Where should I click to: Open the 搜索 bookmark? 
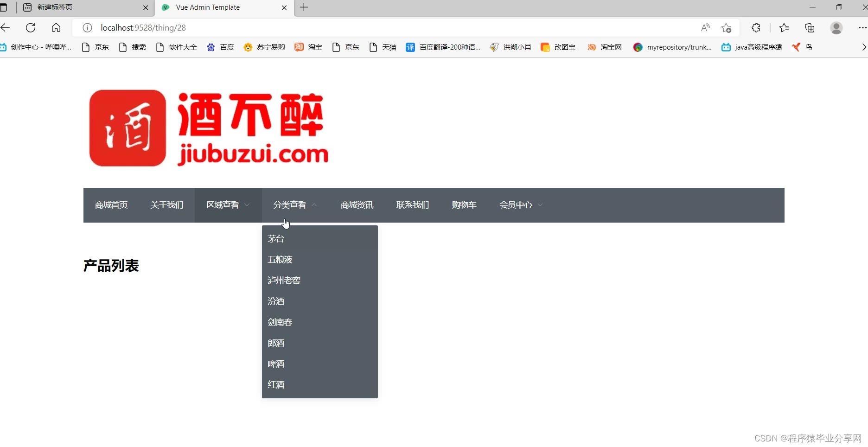tap(133, 47)
